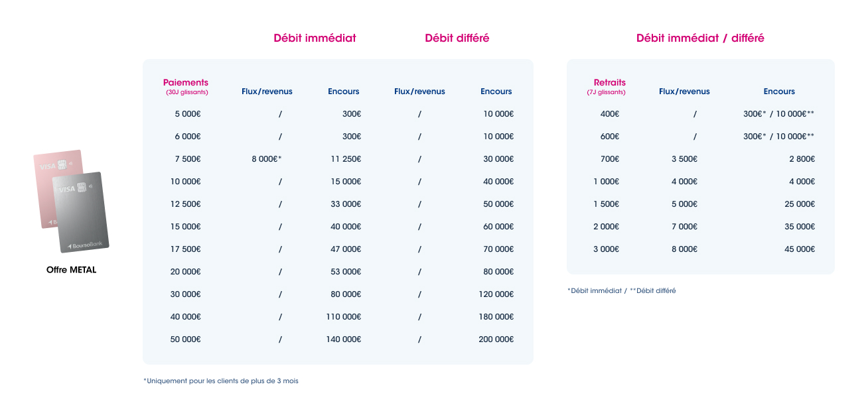This screenshot has height=419, width=868.
Task: Click the 7 500€ payment limit row
Action: (188, 159)
